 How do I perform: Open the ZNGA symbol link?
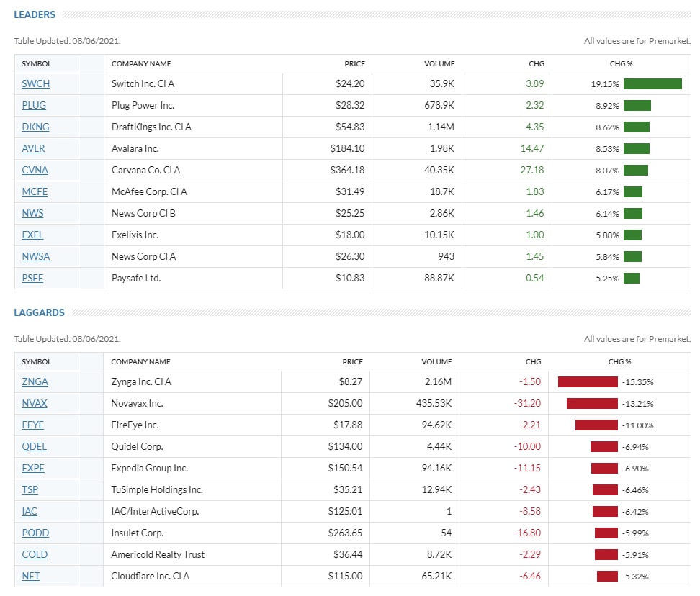pos(35,382)
